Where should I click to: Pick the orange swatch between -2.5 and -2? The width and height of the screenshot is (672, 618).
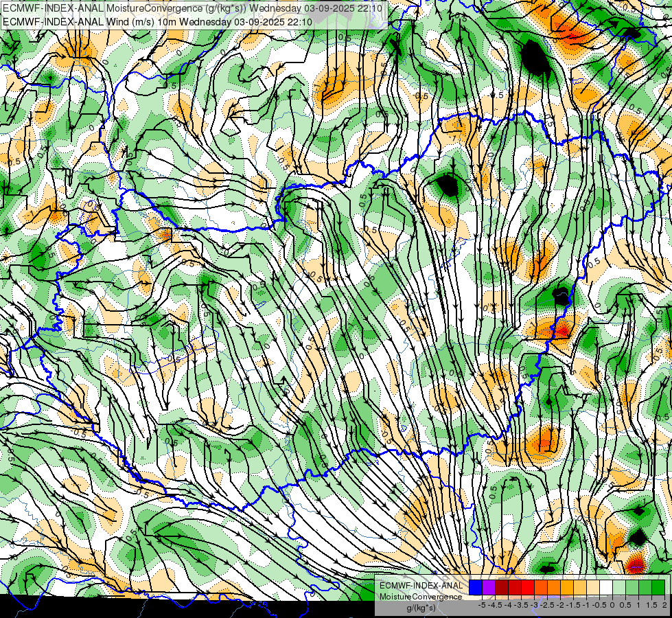[554, 588]
